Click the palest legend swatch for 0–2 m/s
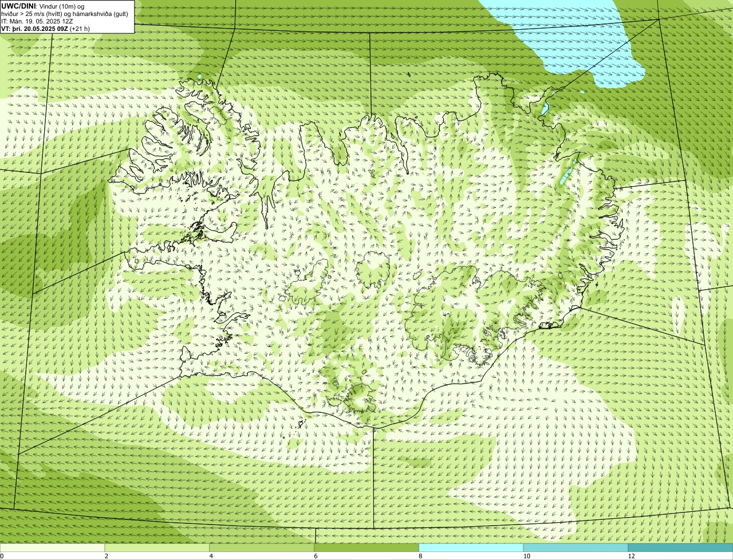 point(52,548)
